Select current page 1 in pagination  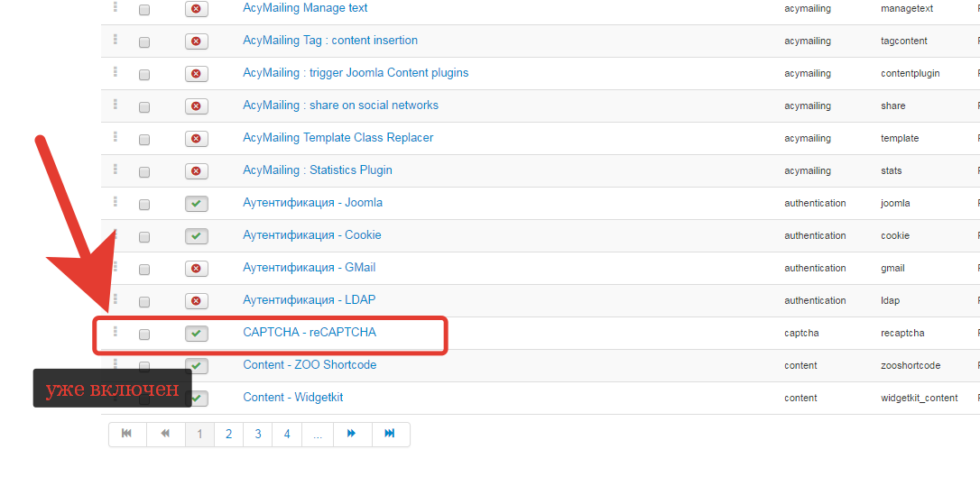(x=199, y=434)
